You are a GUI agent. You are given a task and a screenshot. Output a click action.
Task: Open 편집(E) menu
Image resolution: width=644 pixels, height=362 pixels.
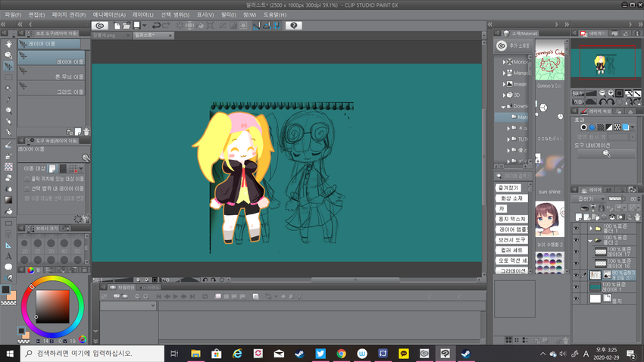pos(36,14)
